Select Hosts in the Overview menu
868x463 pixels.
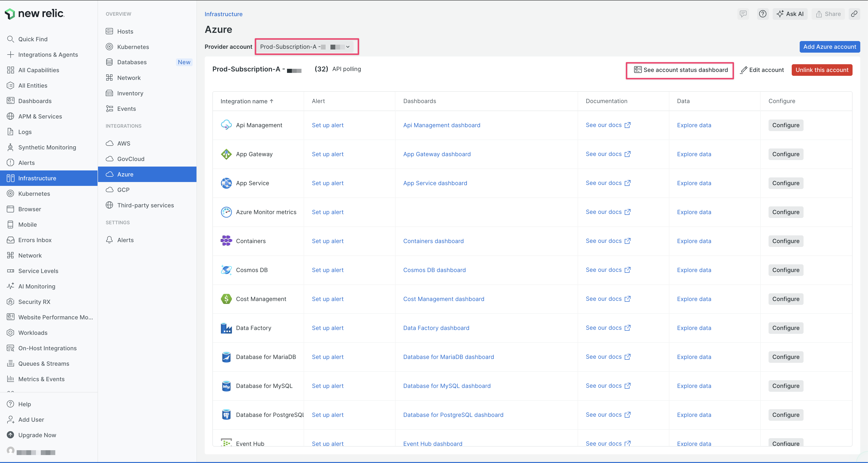tap(125, 31)
